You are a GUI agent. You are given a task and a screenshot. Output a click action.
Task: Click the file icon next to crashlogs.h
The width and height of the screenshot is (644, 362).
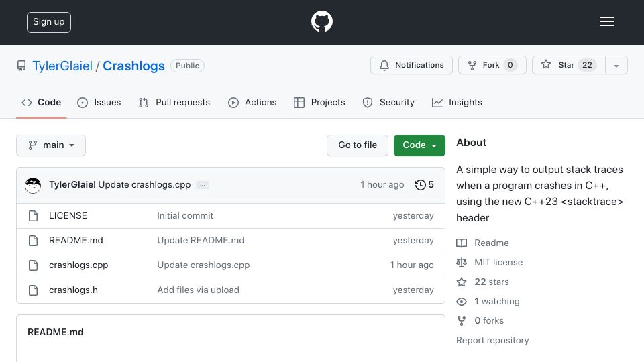coord(34,290)
